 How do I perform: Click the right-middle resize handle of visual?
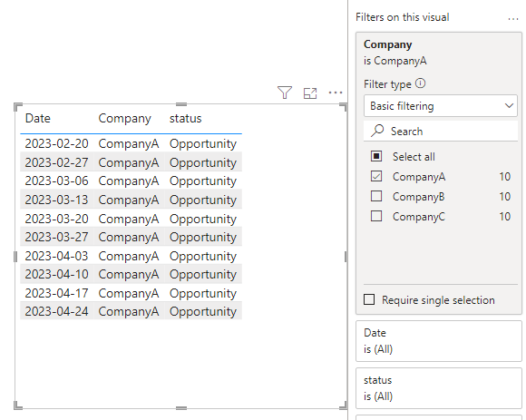[x=346, y=257]
